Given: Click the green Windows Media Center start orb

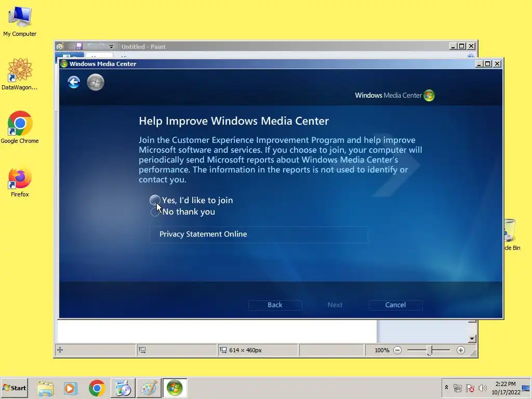Looking at the screenshot, I should pos(96,83).
